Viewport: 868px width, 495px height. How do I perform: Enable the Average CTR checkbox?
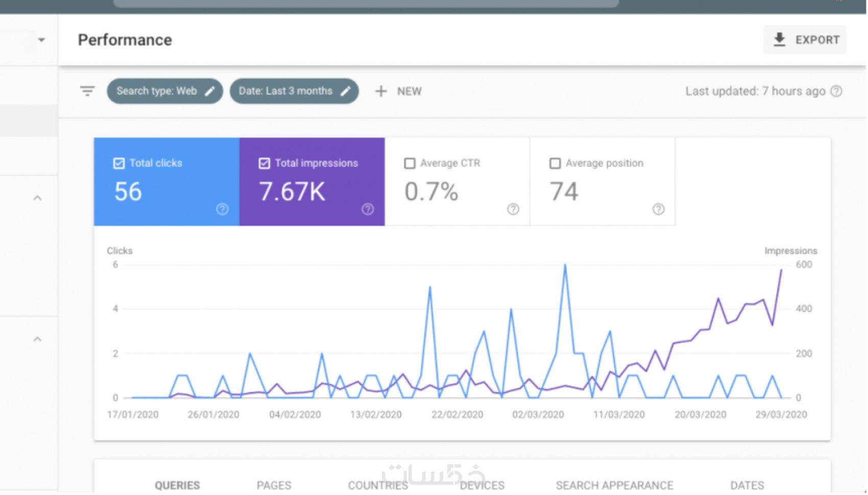[409, 163]
